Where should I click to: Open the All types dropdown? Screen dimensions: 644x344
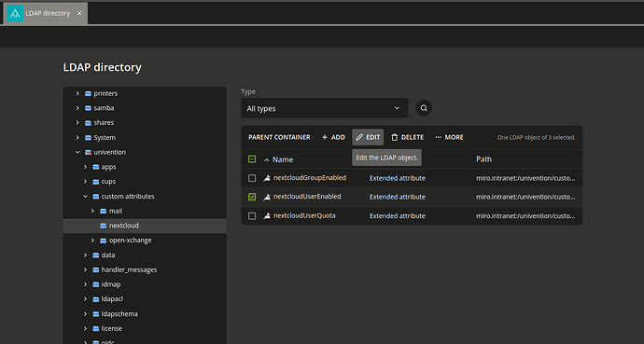pyautogui.click(x=325, y=108)
